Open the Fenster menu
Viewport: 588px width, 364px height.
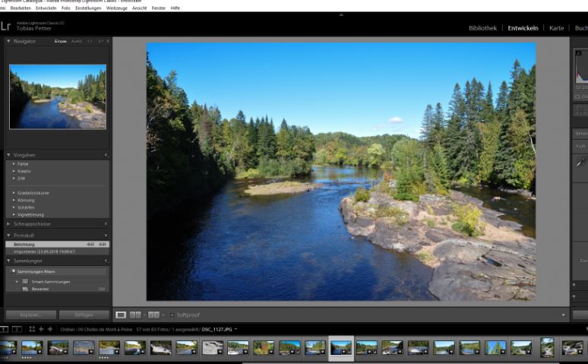159,8
